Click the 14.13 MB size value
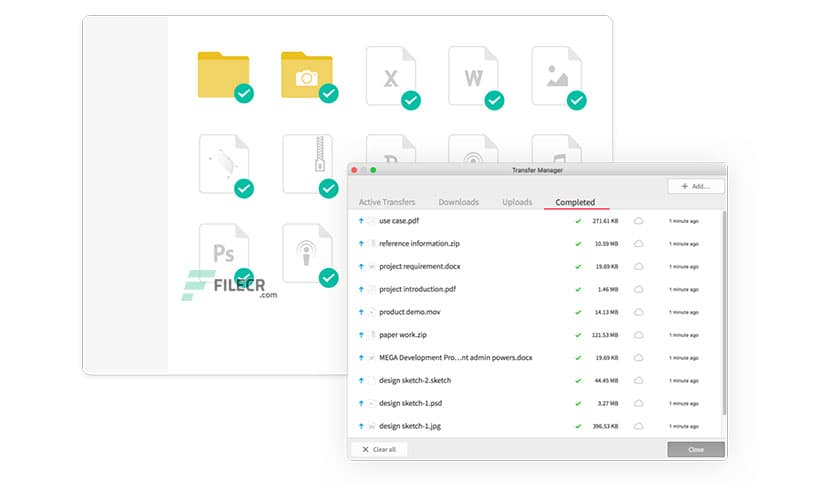836x484 pixels. [606, 312]
